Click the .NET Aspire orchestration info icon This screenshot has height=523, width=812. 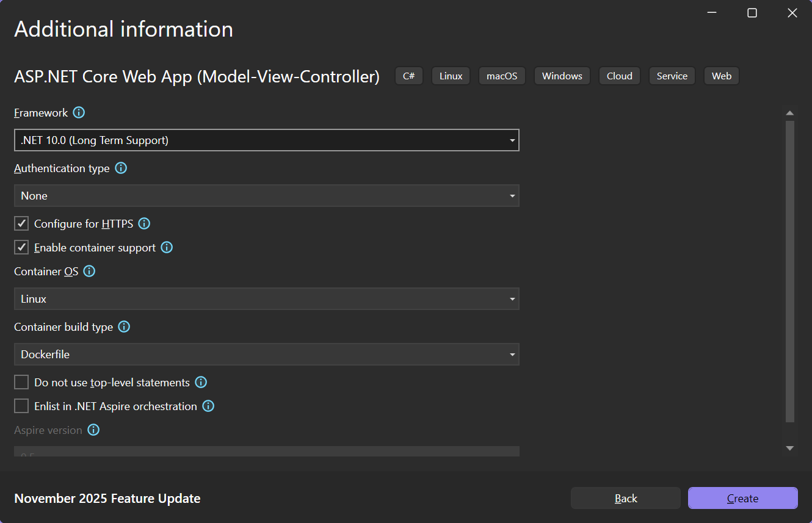pos(208,406)
